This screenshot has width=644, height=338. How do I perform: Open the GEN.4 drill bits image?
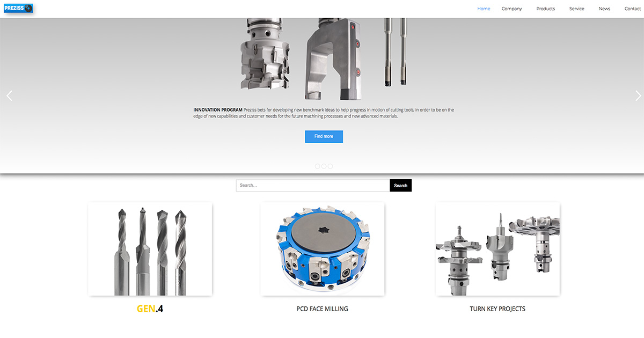tap(150, 248)
